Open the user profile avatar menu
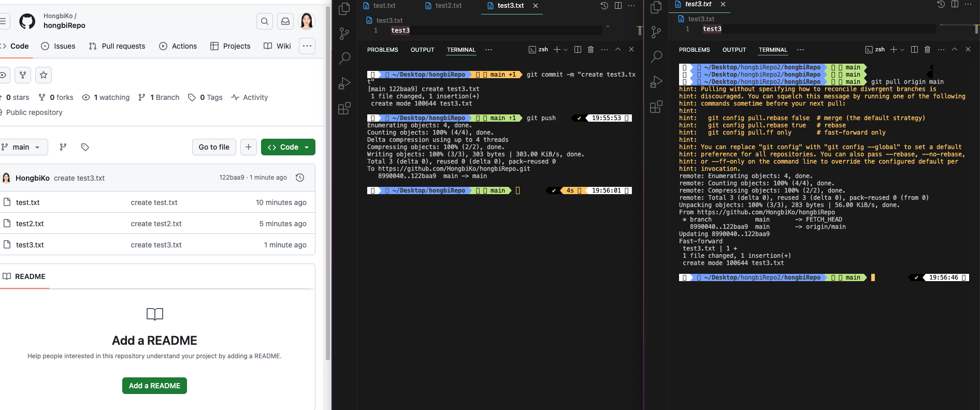This screenshot has width=980, height=410. 307,21
